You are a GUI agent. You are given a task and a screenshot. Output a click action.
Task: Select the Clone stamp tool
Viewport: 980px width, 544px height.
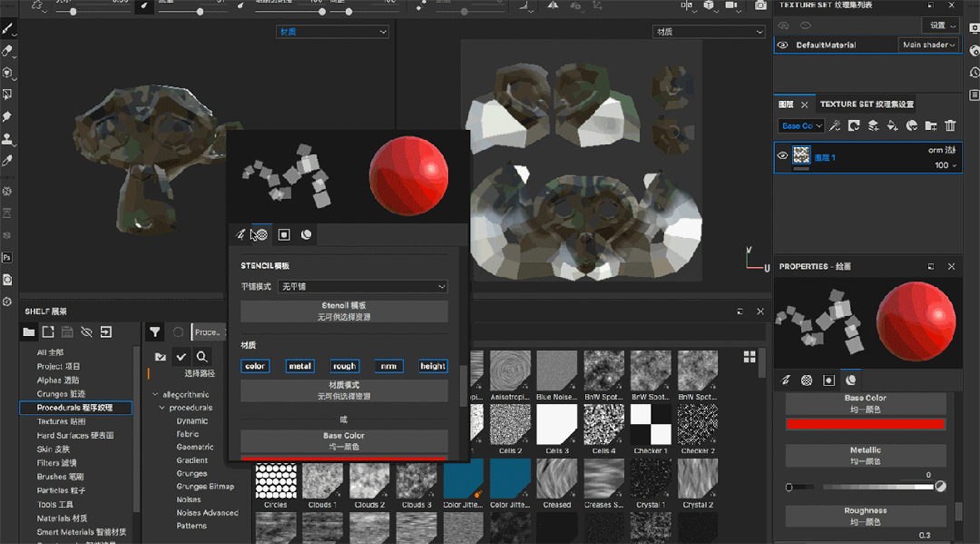[x=7, y=138]
